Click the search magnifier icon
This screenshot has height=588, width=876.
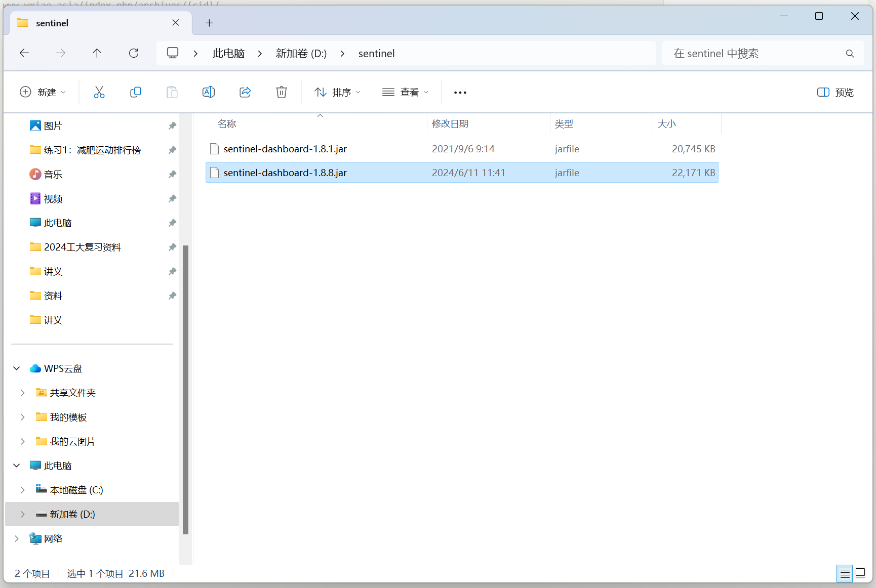tap(850, 54)
